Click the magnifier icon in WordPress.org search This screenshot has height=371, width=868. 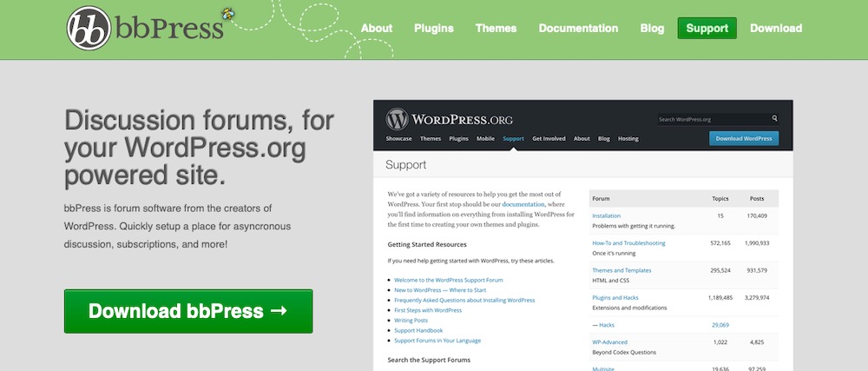(x=774, y=119)
